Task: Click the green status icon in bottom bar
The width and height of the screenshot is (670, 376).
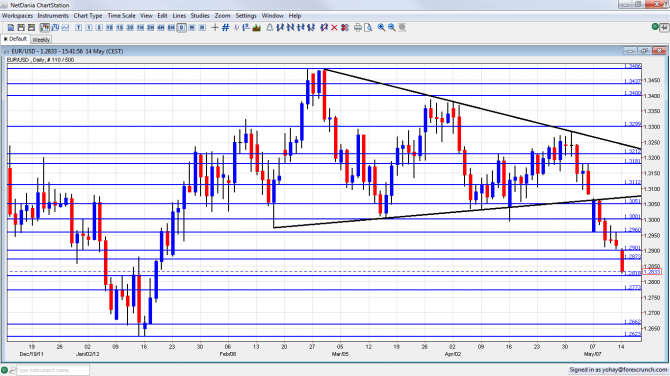Action: [5, 370]
